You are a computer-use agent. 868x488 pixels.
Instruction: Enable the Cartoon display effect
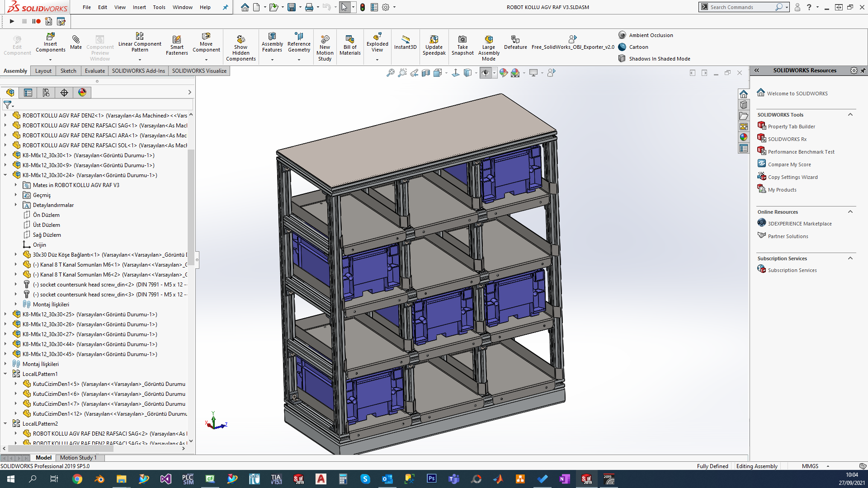click(x=638, y=47)
